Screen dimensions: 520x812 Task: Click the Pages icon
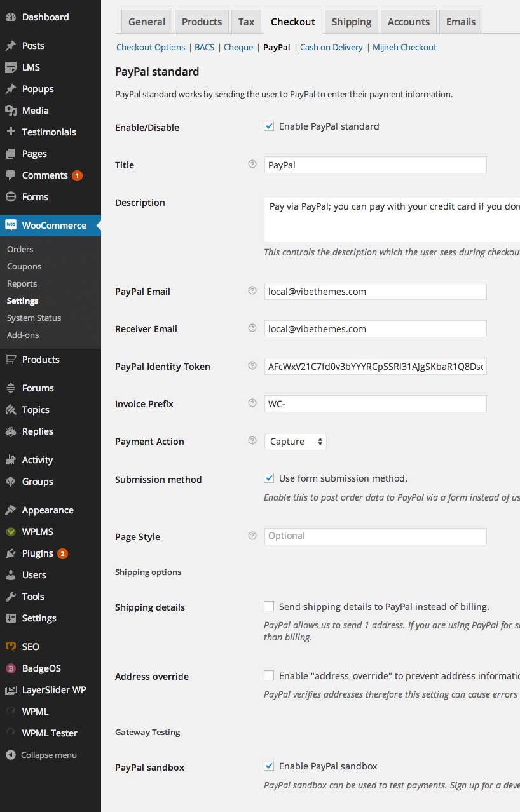click(11, 154)
